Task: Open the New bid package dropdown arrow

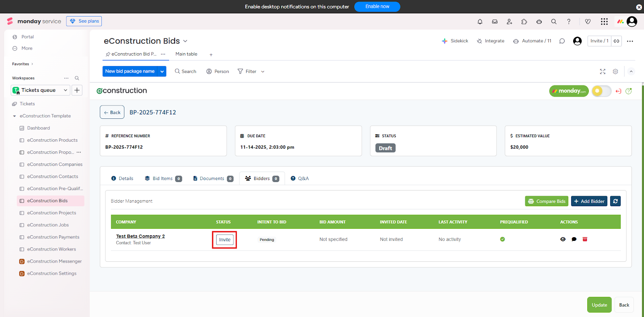Action: pos(162,71)
